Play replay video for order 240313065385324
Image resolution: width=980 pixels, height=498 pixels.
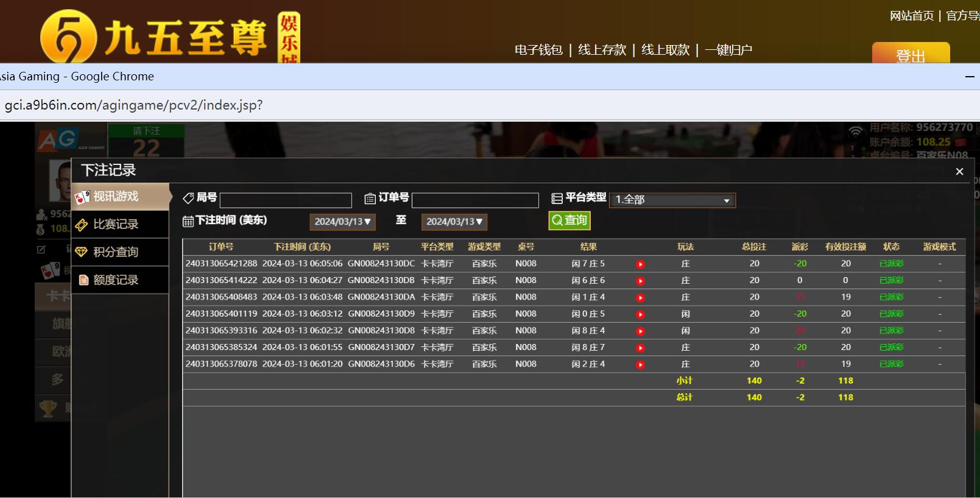pyautogui.click(x=640, y=348)
